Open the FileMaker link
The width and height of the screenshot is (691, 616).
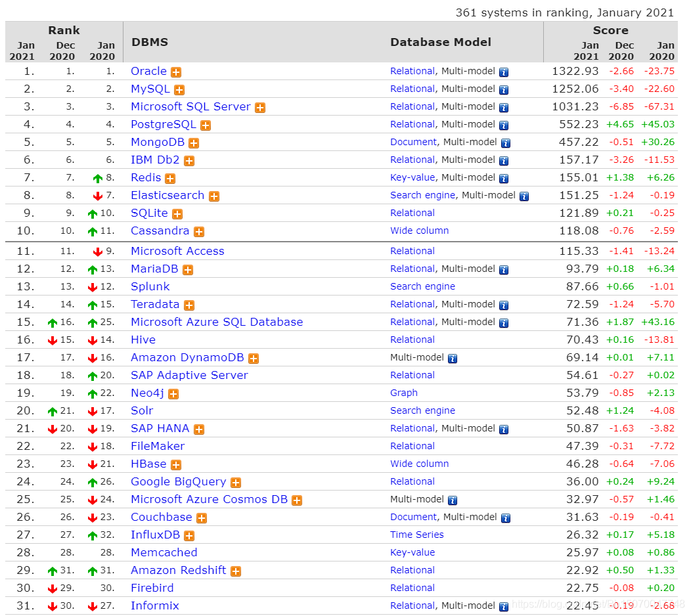point(158,447)
